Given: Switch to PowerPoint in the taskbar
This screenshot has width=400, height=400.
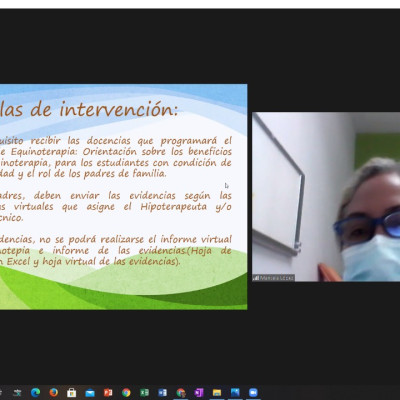Looking at the screenshot, I should point(108,393).
